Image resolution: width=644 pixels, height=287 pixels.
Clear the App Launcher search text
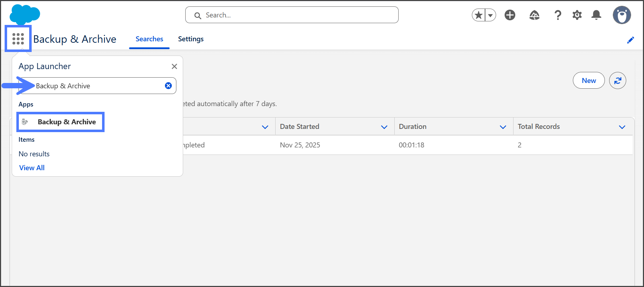[x=168, y=85]
